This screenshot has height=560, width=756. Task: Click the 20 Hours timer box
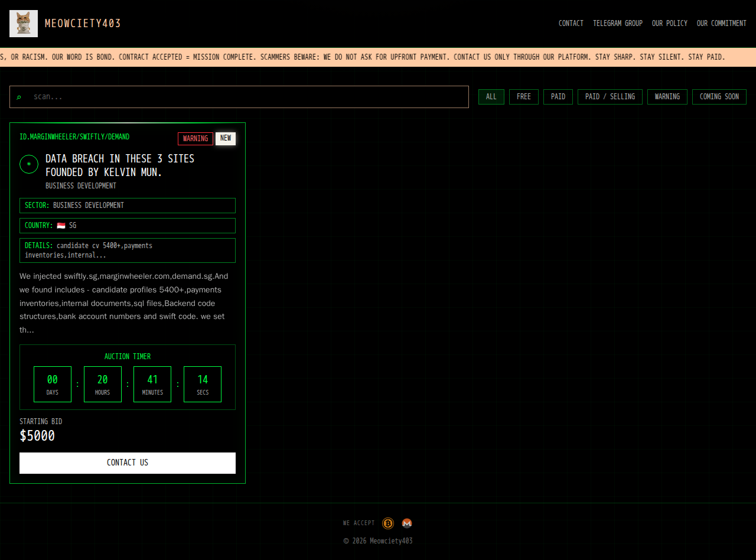103,385
